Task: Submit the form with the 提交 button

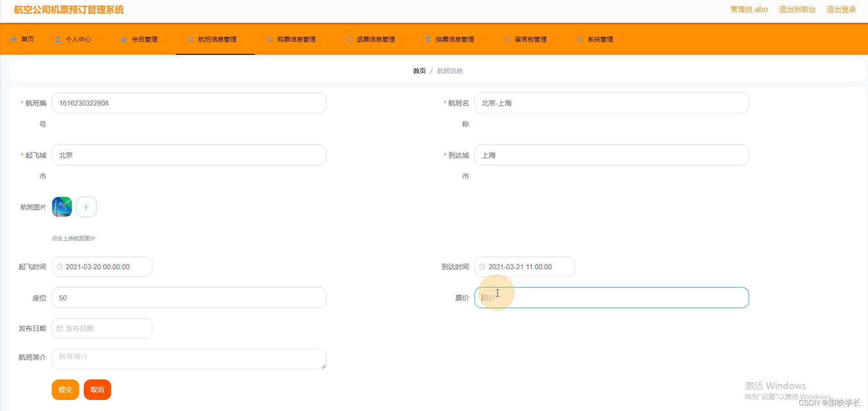Action: point(65,390)
